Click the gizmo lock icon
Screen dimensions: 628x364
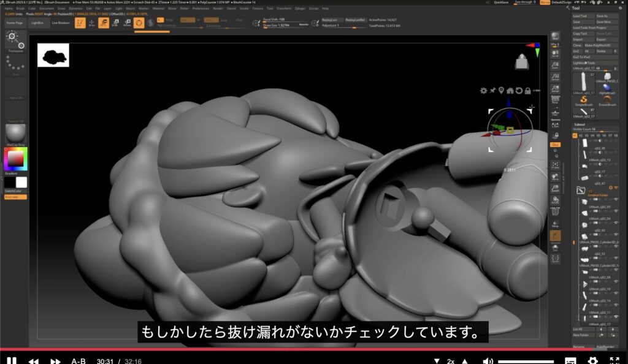click(x=528, y=91)
